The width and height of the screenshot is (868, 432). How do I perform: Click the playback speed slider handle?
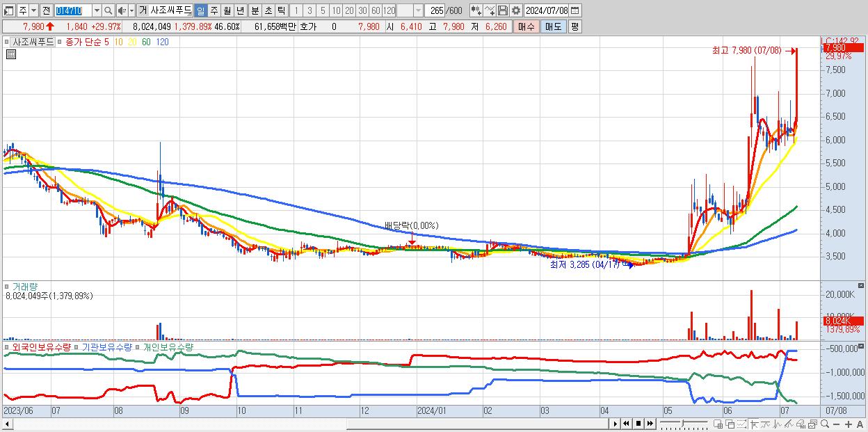point(682,423)
